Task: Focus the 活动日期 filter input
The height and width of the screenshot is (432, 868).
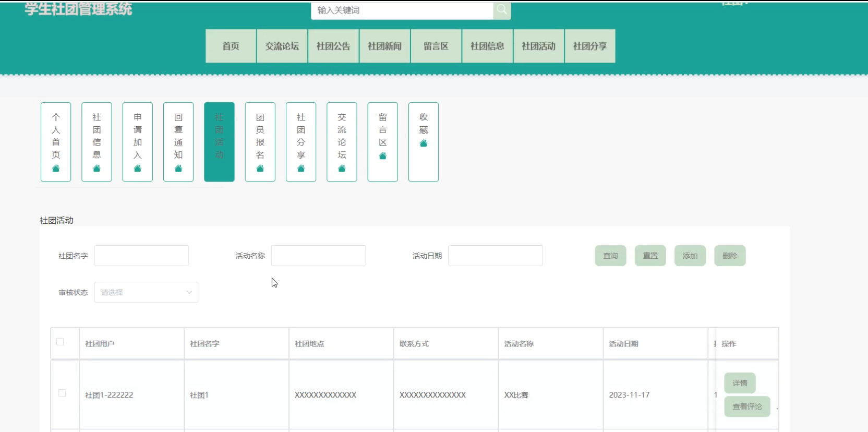Action: 496,256
